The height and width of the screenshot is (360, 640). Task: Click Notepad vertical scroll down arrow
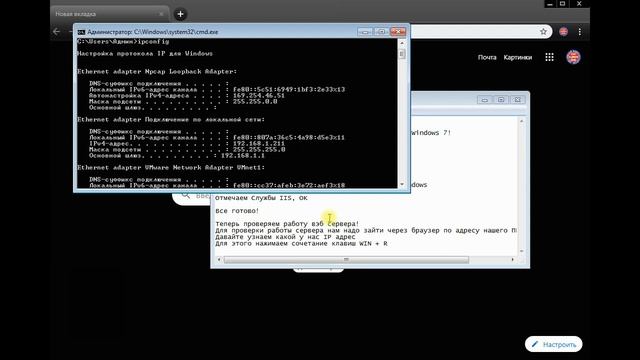pyautogui.click(x=521, y=251)
